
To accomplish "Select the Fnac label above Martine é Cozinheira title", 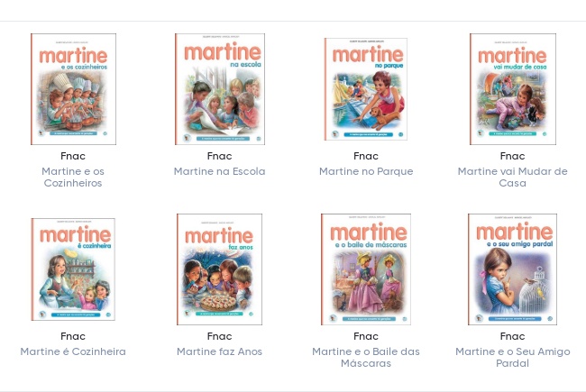I will coord(73,336).
